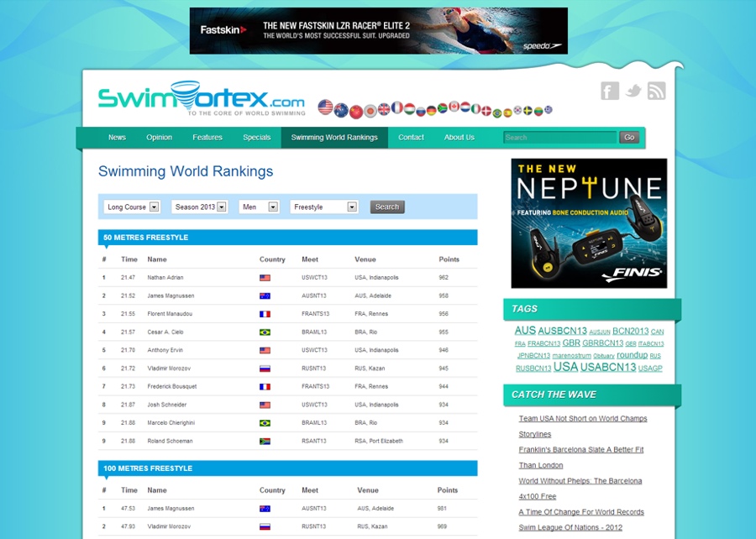Select the Russia flag ball
The height and width of the screenshot is (539, 756).
point(421,112)
